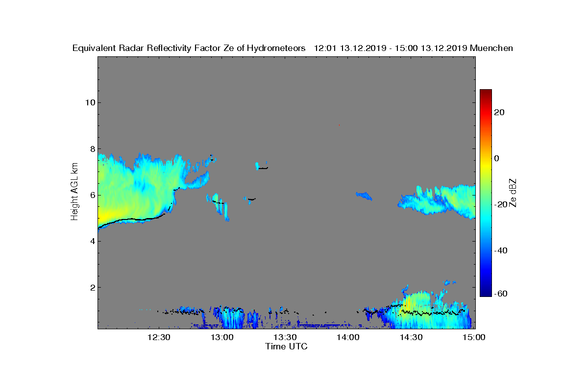Image resolution: width=588 pixels, height=392 pixels.
Task: Click the height tick label 4
Action: (x=92, y=241)
